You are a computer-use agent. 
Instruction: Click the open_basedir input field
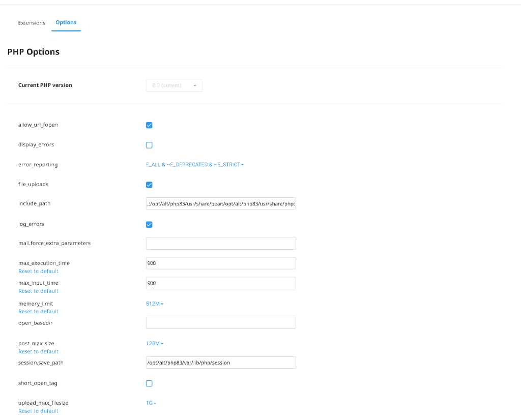tap(221, 323)
